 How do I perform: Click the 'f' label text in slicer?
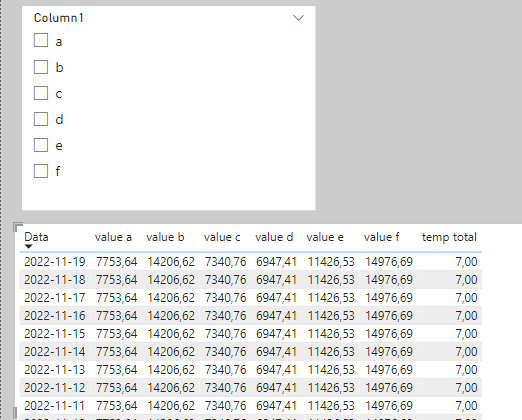pyautogui.click(x=58, y=171)
